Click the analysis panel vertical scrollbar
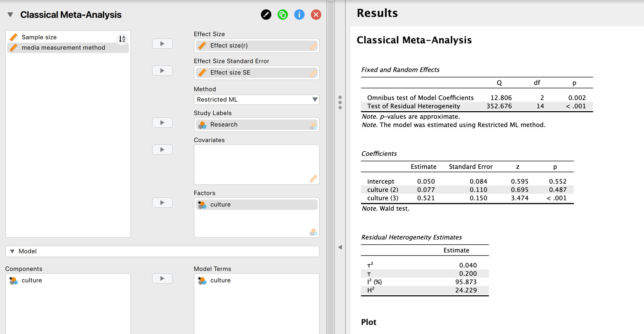 tap(330, 167)
